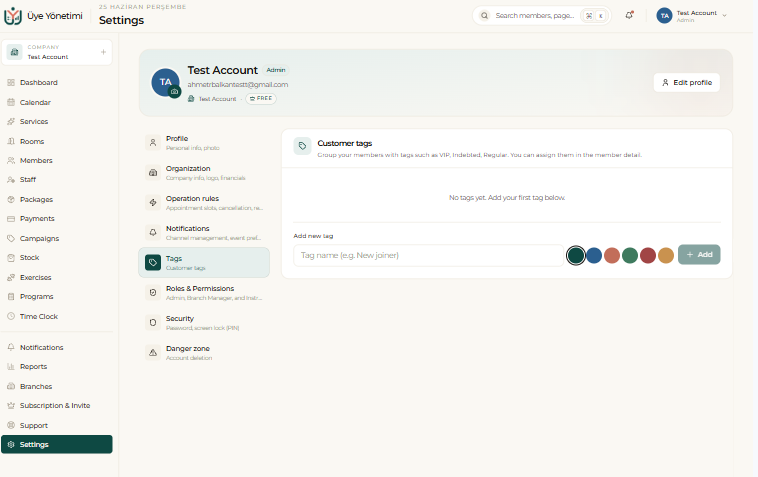Switch to the Organization settings tab
The width and height of the screenshot is (758, 477).
[204, 173]
